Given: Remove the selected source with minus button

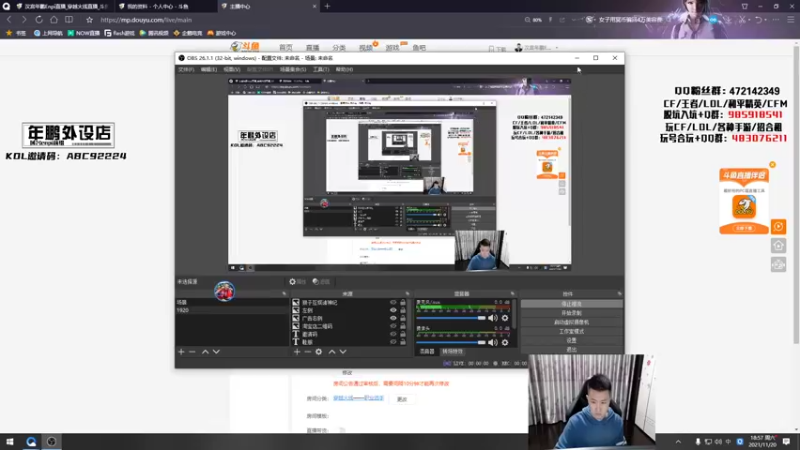Looking at the screenshot, I should click(x=308, y=352).
